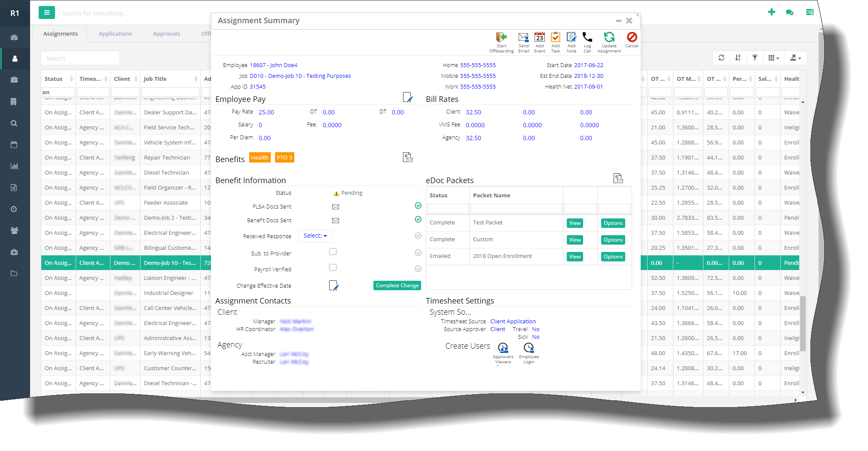View the Test Packet

click(x=575, y=223)
